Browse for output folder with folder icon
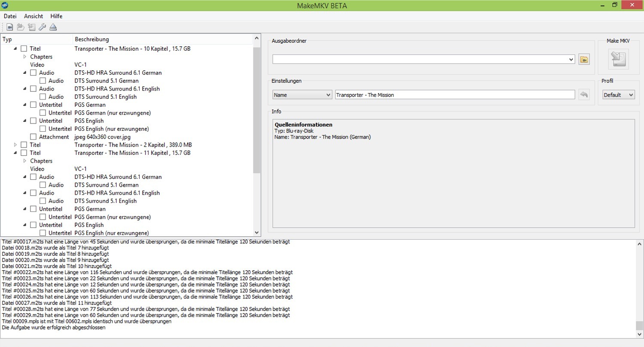 pos(584,60)
